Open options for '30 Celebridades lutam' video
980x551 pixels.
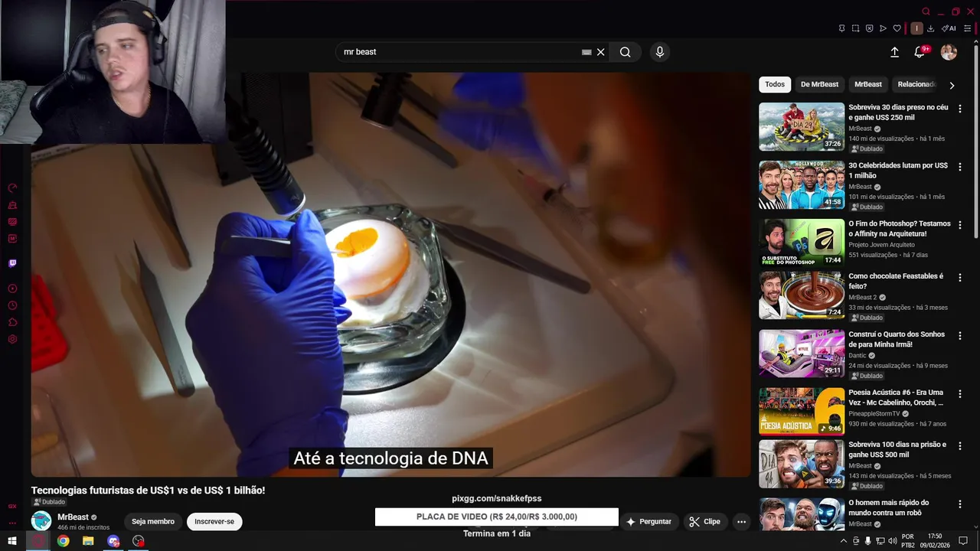[x=960, y=167]
